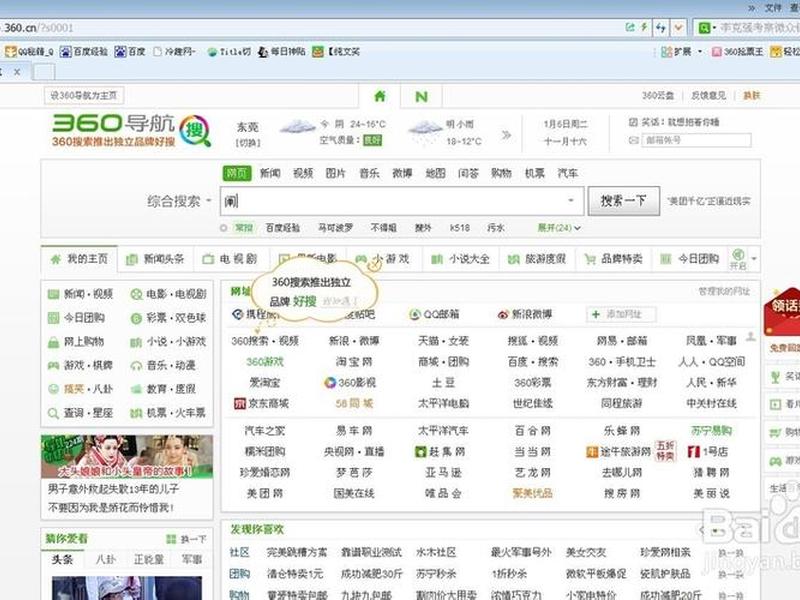Click the 360抢票王 toolbar extension
800x600 pixels.
pos(737,52)
